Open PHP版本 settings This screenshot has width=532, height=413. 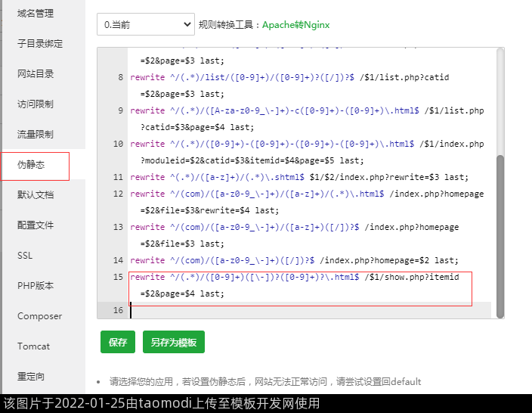click(x=36, y=286)
